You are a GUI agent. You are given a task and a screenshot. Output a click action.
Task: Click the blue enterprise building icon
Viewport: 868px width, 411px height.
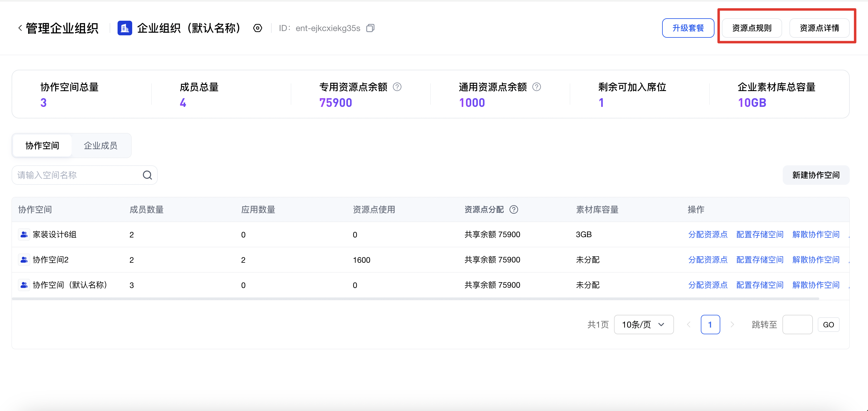[x=125, y=28]
